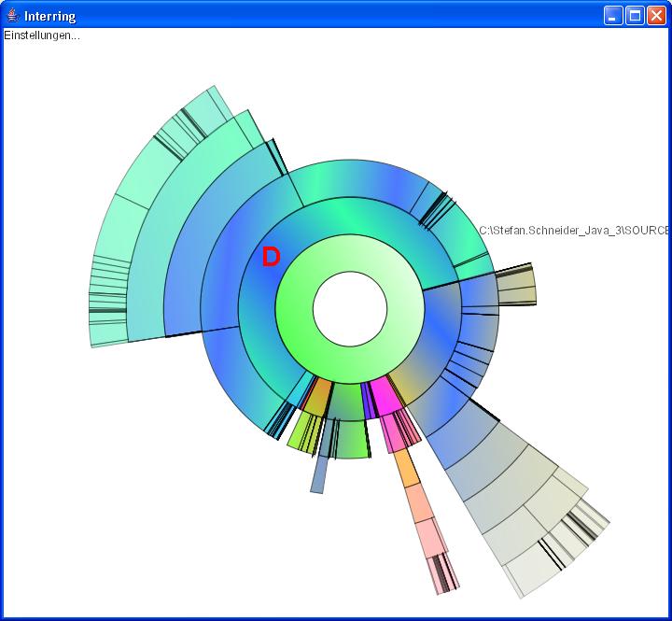
Task: Minimize the Interring window
Action: pos(613,16)
